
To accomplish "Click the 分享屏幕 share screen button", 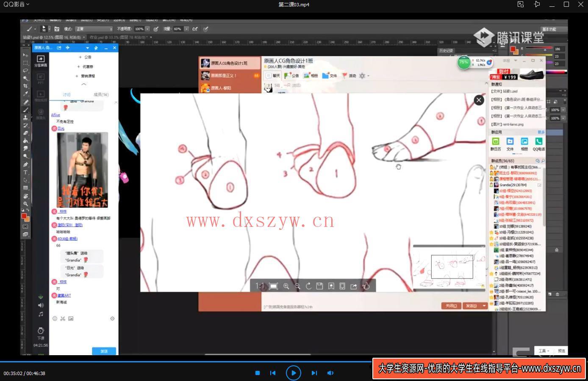I will pyautogui.click(x=41, y=61).
